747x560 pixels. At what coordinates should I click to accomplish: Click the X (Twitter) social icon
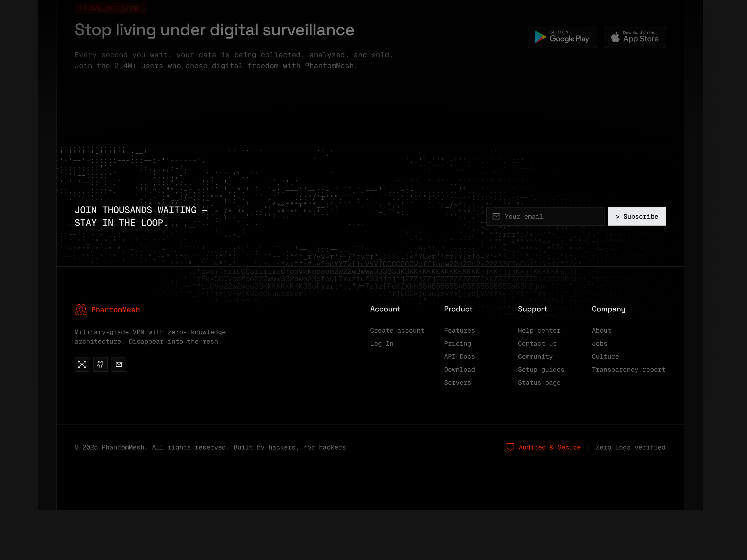(x=82, y=365)
